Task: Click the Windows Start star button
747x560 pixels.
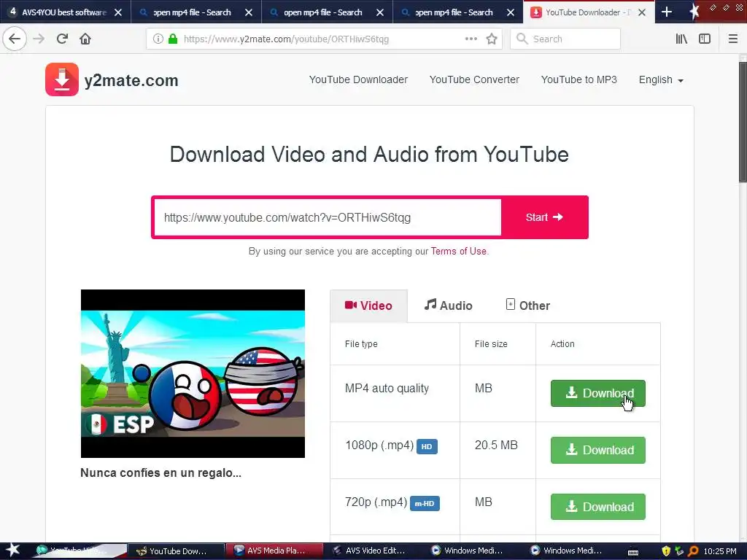Action: point(12,551)
